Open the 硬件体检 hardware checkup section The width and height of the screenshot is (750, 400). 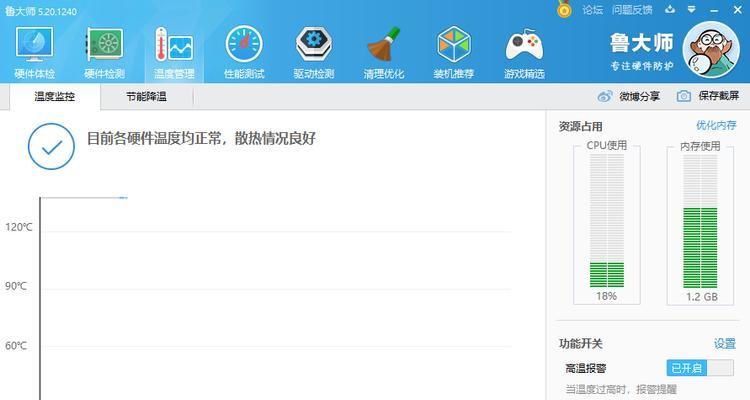pyautogui.click(x=34, y=53)
